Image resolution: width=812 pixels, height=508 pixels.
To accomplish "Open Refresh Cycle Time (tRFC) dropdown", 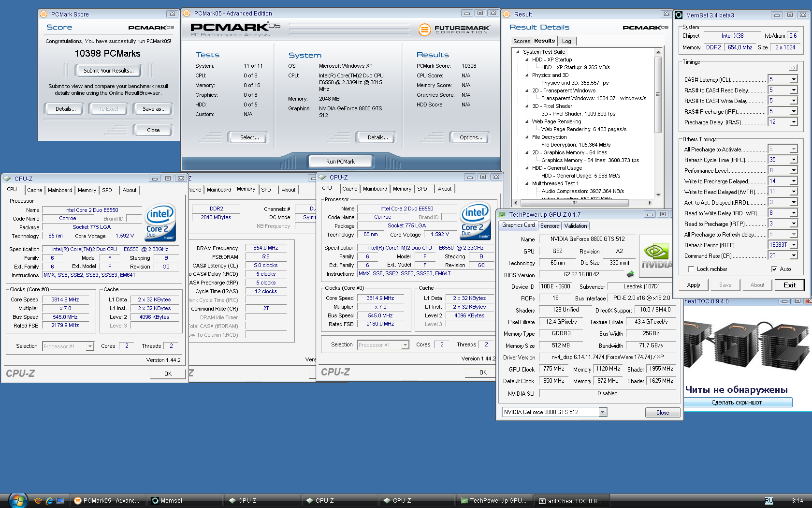I will (794, 160).
